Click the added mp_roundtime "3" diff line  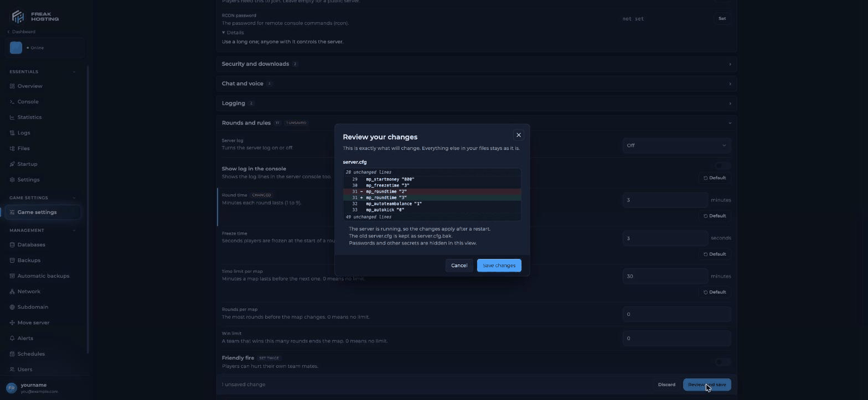pos(432,198)
